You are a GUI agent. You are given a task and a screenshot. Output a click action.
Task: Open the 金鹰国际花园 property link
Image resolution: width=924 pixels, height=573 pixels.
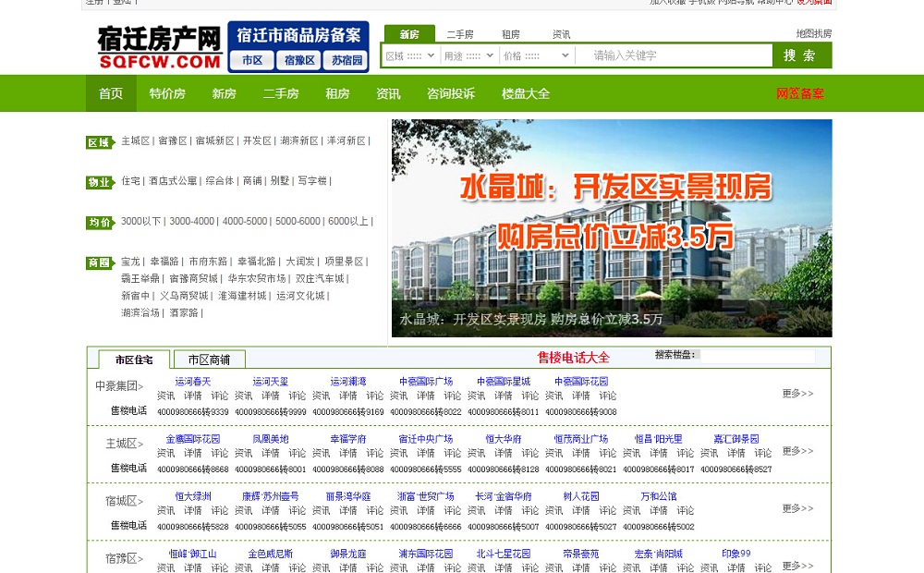193,439
